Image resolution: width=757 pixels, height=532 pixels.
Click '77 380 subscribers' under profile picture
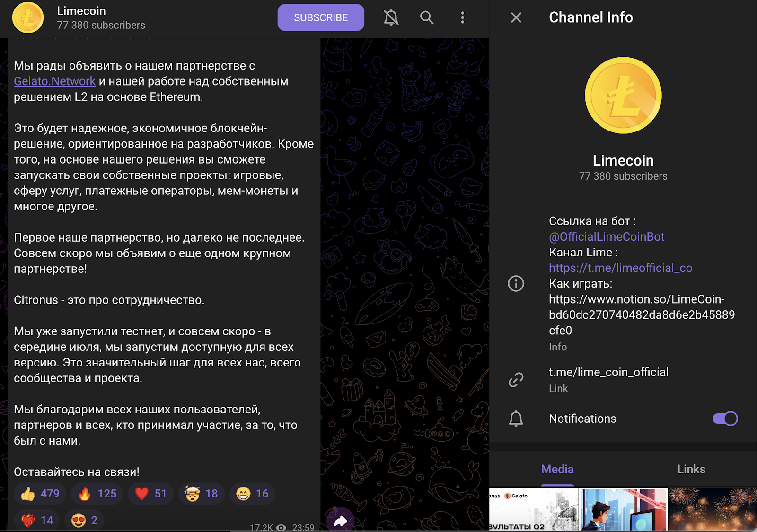pyautogui.click(x=623, y=176)
